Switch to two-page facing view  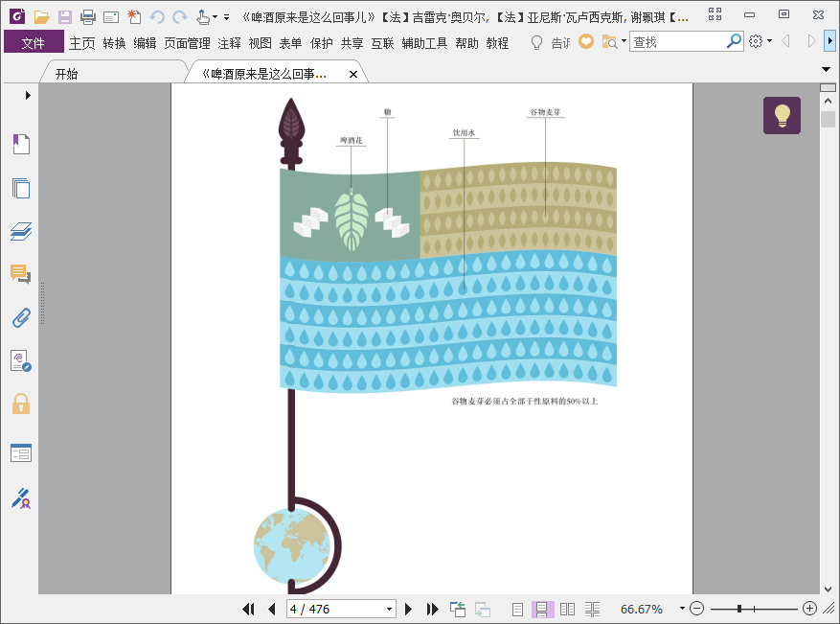click(567, 609)
